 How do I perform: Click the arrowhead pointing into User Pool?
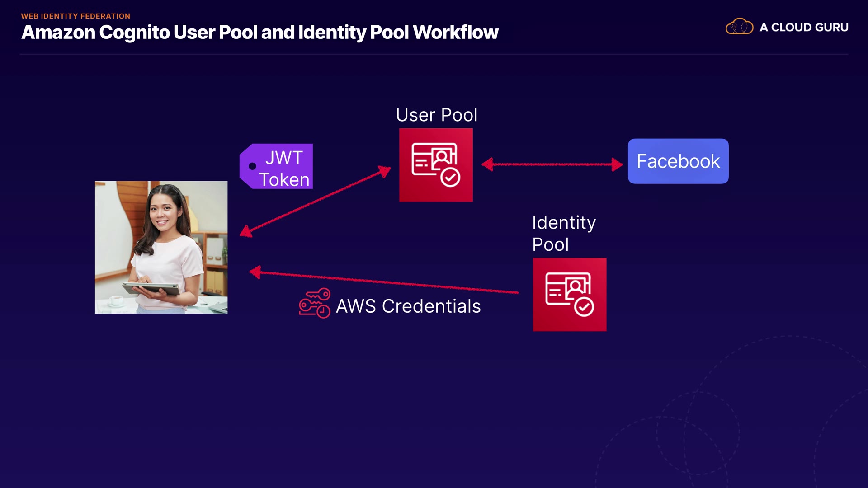pos(384,171)
